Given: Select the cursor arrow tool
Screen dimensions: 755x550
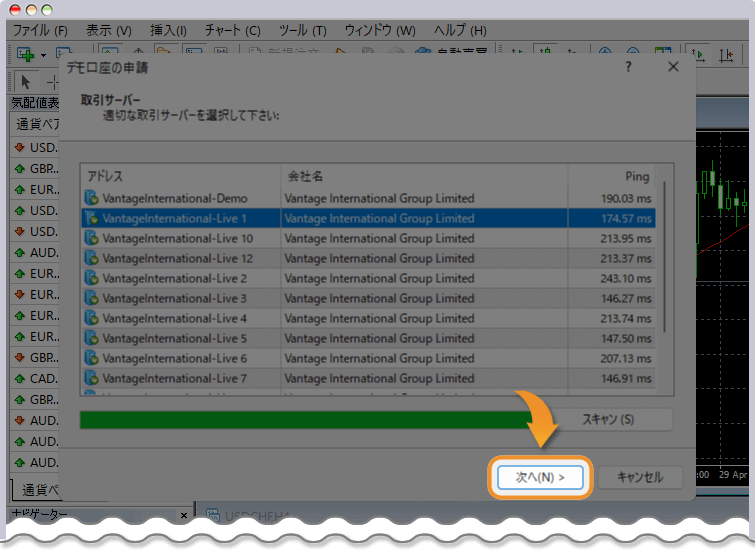Looking at the screenshot, I should [26, 82].
